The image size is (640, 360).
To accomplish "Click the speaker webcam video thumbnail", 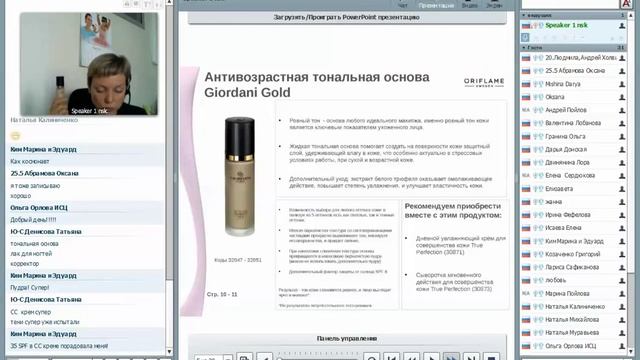I will (89, 64).
